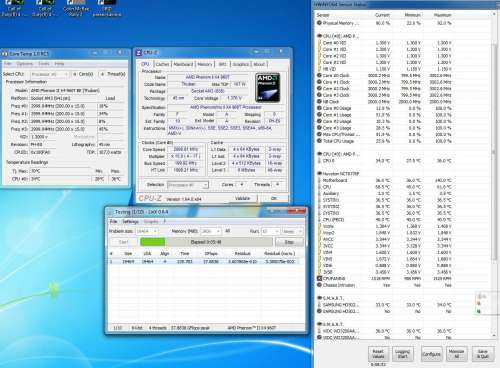Viewport: 500px width, 368px height.
Task: Click the Core #3 Usage sensor icon
Action: click(319, 128)
